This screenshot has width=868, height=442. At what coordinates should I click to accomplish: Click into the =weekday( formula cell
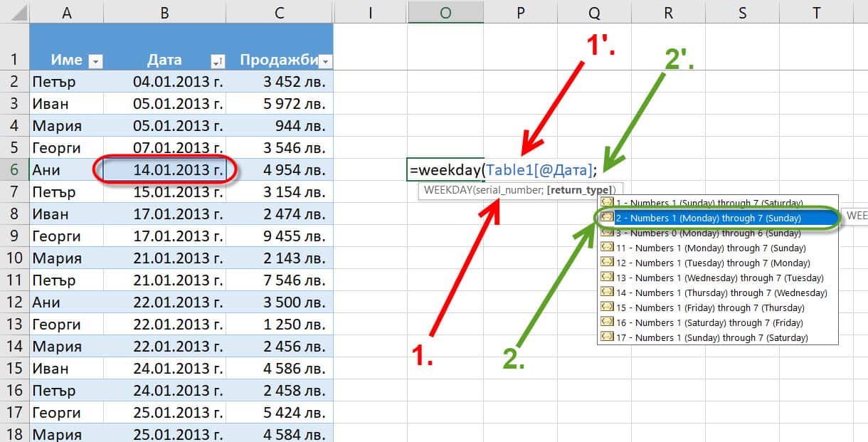coord(446,169)
